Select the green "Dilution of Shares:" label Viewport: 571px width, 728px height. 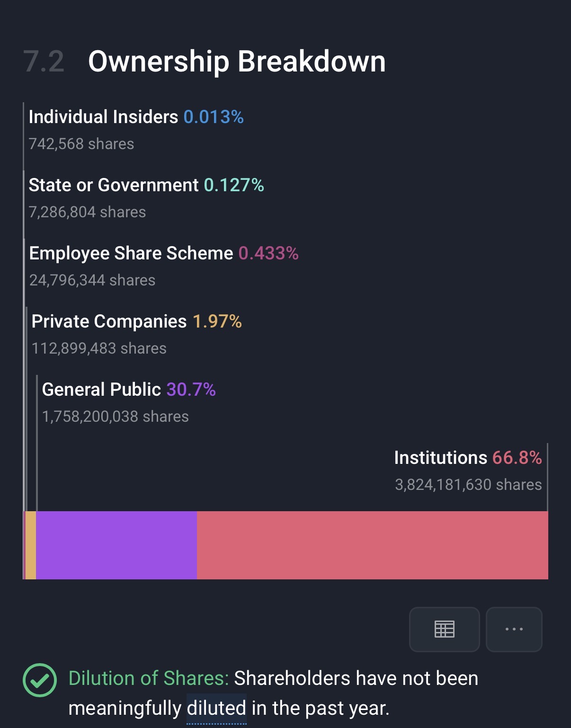click(x=149, y=678)
